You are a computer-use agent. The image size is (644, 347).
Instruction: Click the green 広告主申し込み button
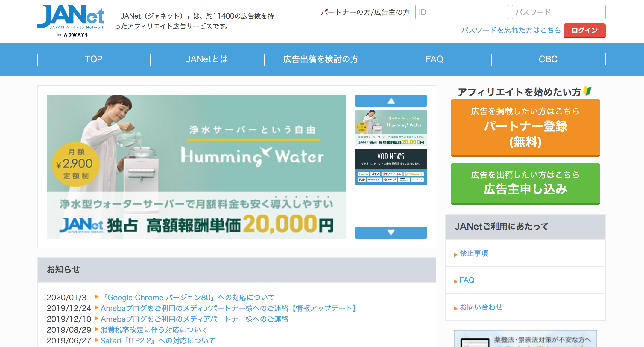click(x=525, y=184)
